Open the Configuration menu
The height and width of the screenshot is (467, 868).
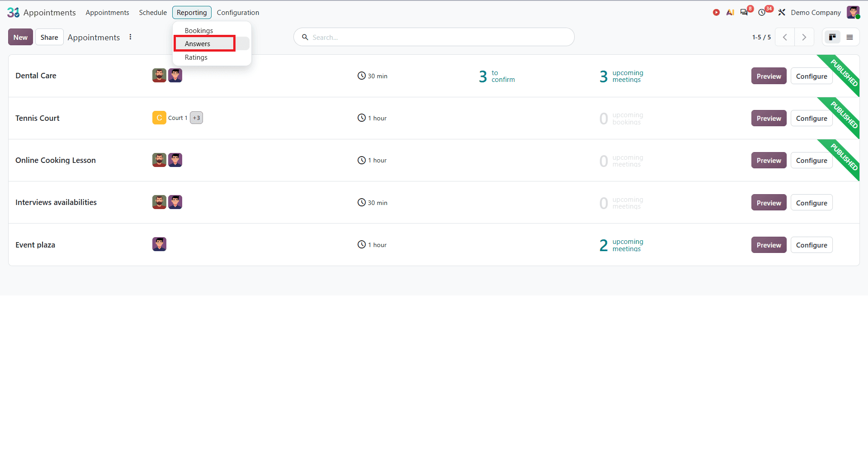pyautogui.click(x=238, y=13)
